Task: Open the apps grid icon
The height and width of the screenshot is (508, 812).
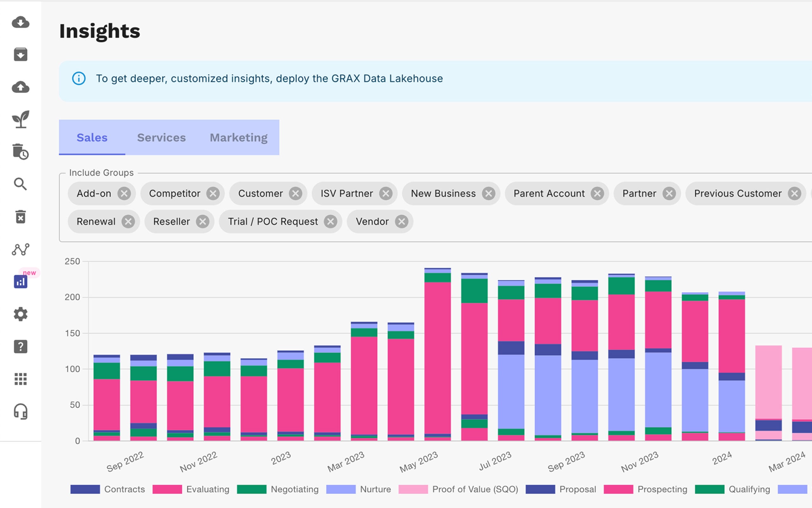Action: 21,379
